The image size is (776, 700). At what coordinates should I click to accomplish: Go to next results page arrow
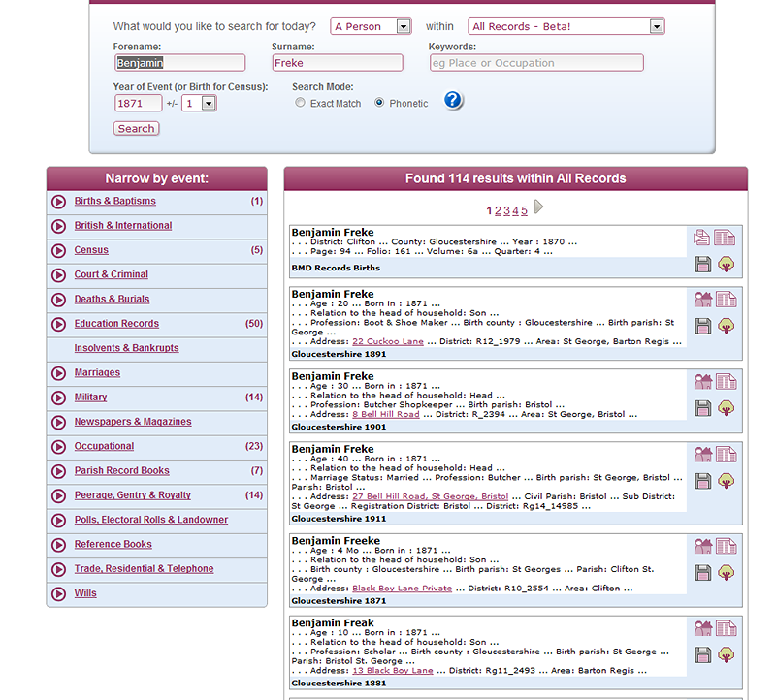coord(539,207)
